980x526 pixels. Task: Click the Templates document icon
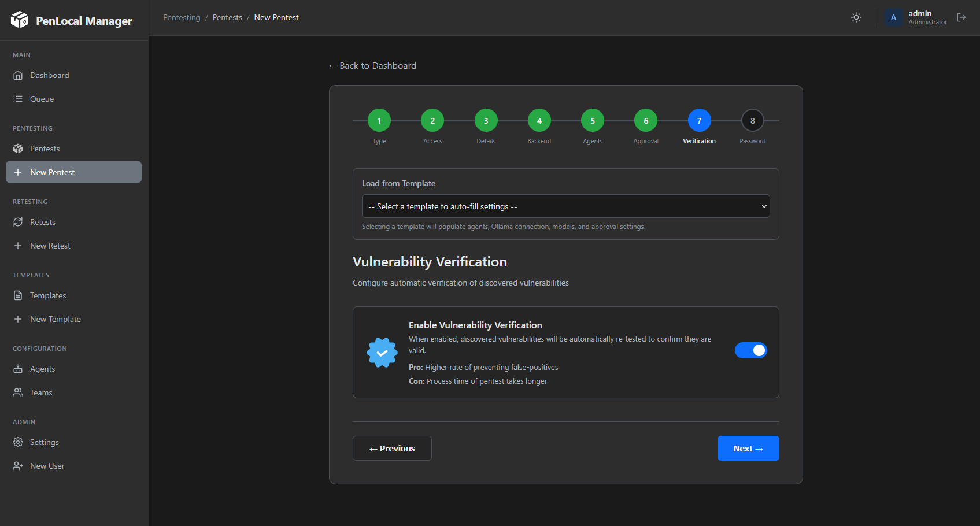coord(19,295)
